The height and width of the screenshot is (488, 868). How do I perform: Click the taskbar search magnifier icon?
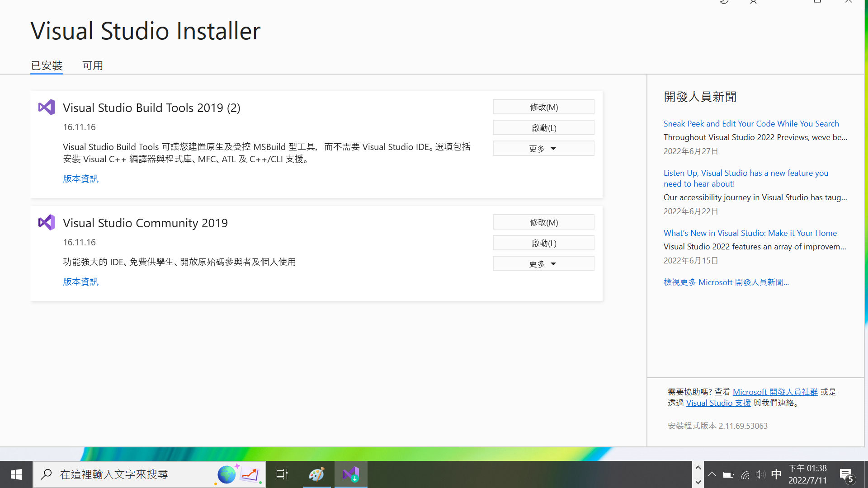46,474
